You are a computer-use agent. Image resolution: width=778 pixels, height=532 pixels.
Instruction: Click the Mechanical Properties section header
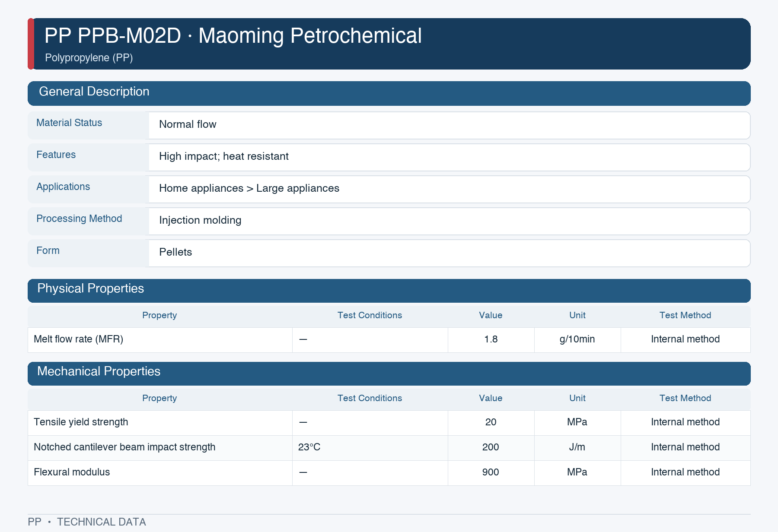(x=389, y=374)
